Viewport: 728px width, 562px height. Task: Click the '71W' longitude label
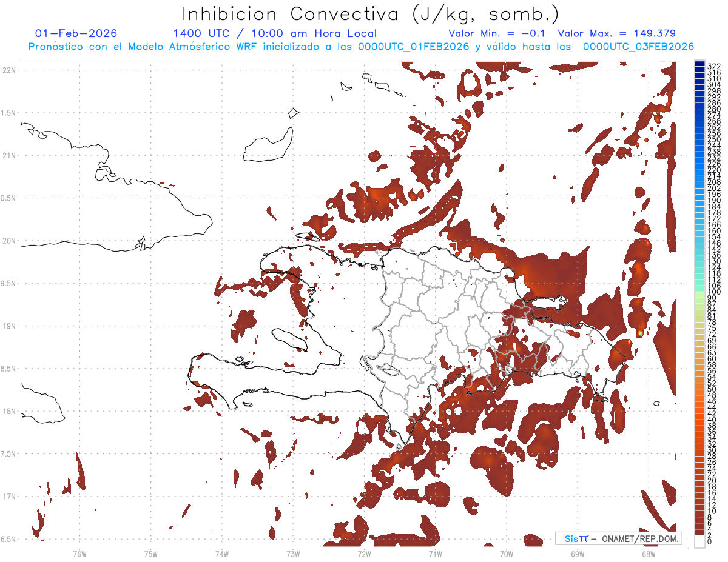click(435, 554)
